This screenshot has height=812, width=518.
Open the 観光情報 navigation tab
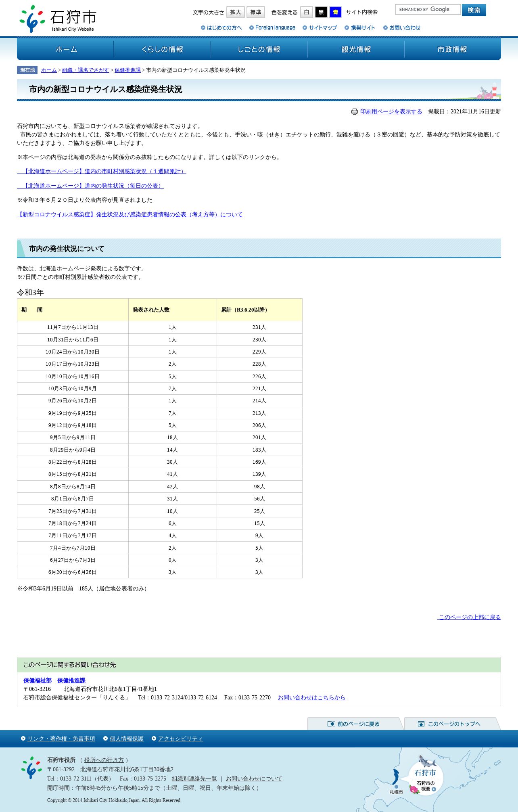(x=356, y=49)
